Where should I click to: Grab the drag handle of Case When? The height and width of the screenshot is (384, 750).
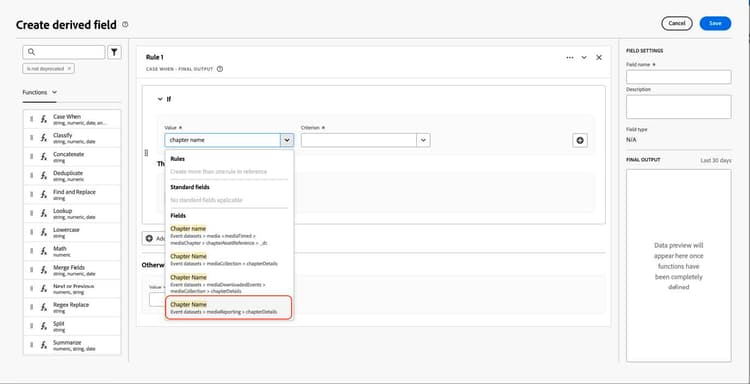pos(32,119)
